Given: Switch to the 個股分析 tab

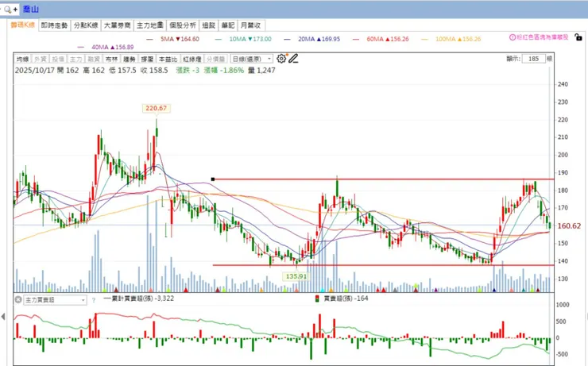Looking at the screenshot, I should tap(183, 25).
